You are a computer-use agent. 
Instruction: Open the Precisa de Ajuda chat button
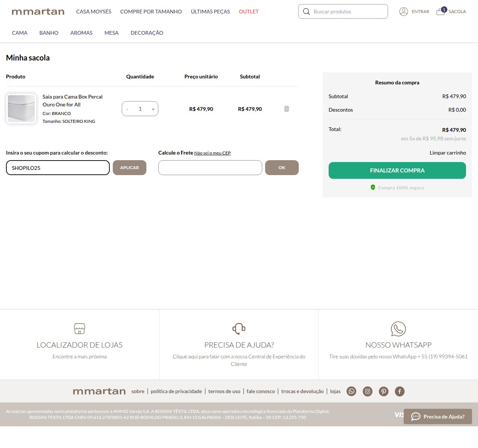(x=438, y=417)
